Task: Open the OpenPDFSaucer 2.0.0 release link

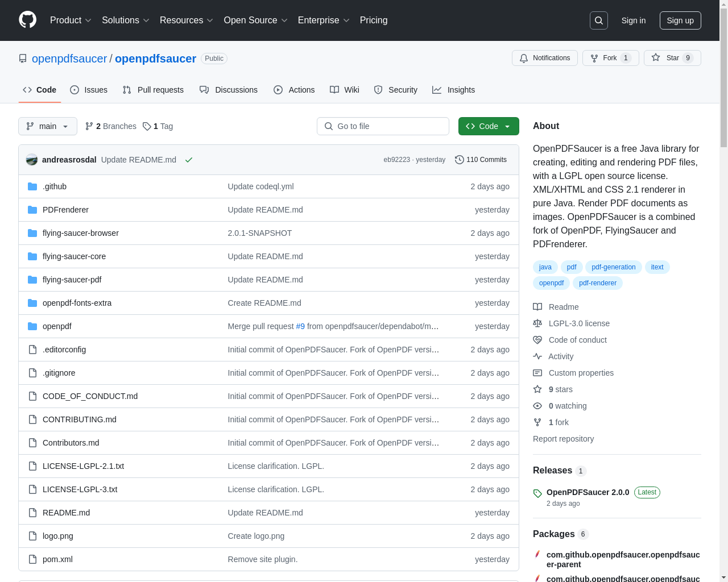Action: (588, 492)
